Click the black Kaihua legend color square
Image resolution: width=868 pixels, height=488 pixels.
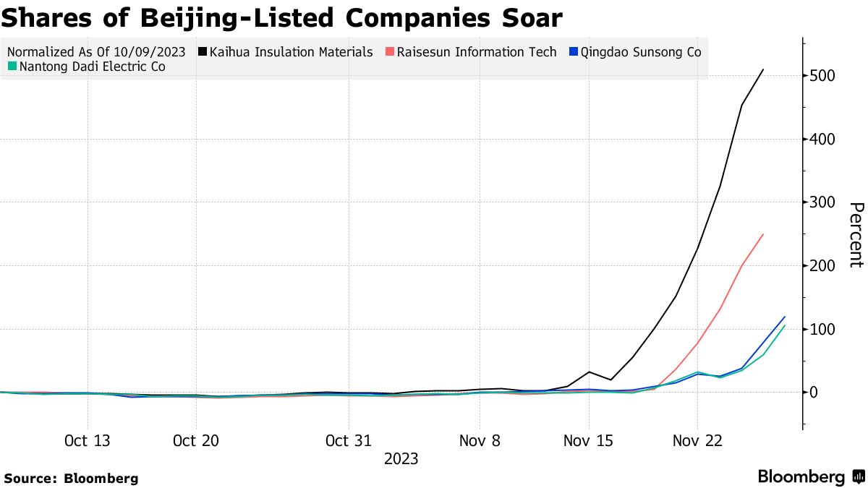pos(203,52)
